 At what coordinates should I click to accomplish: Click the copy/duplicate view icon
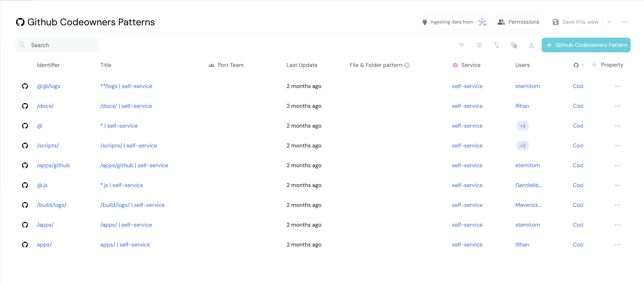pyautogui.click(x=514, y=45)
